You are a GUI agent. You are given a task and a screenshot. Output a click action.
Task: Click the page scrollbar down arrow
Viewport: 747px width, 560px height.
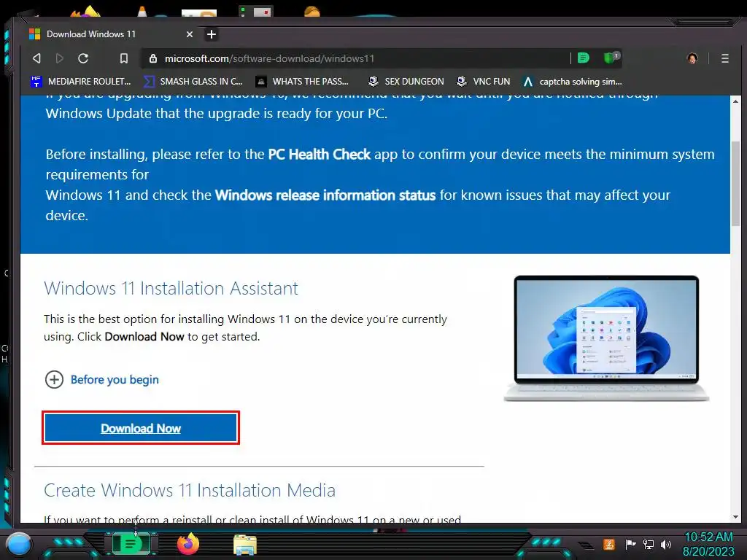click(x=735, y=517)
